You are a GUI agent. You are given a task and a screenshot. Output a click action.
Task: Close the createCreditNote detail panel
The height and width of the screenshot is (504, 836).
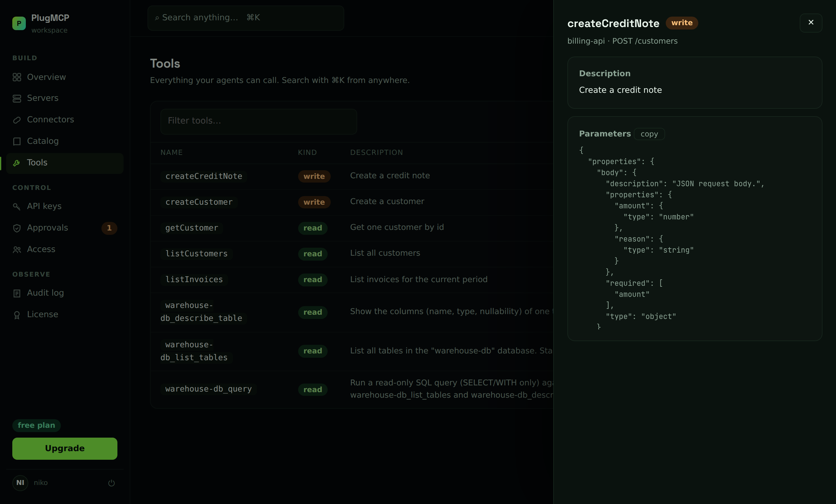coord(811,22)
